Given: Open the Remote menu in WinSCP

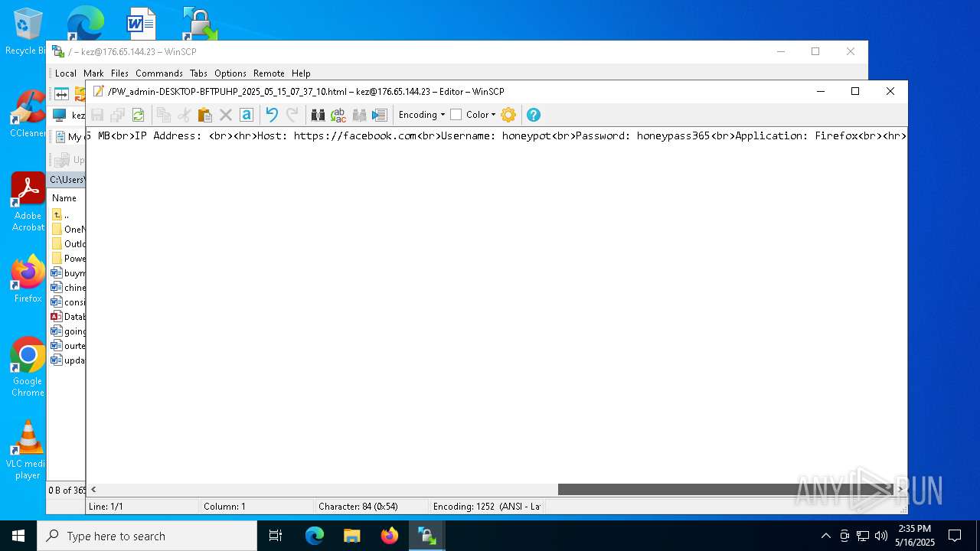Looking at the screenshot, I should (x=269, y=73).
